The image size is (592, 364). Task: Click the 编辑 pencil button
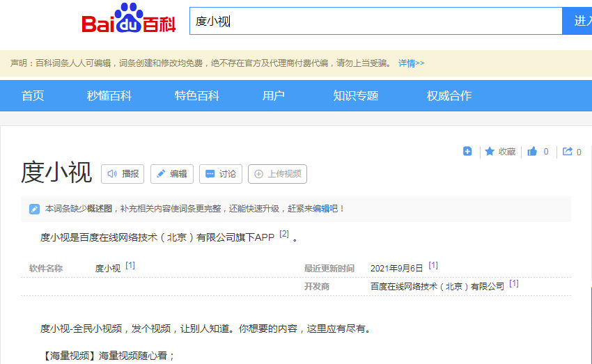coord(172,174)
